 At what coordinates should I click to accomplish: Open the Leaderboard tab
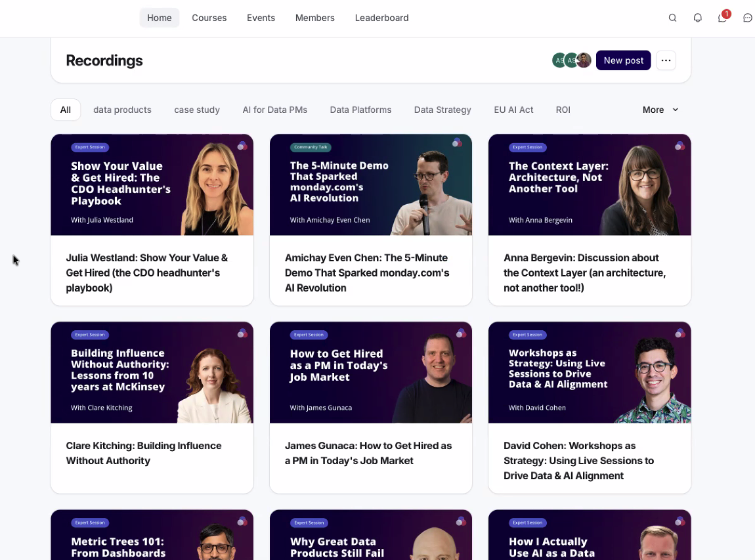(382, 18)
